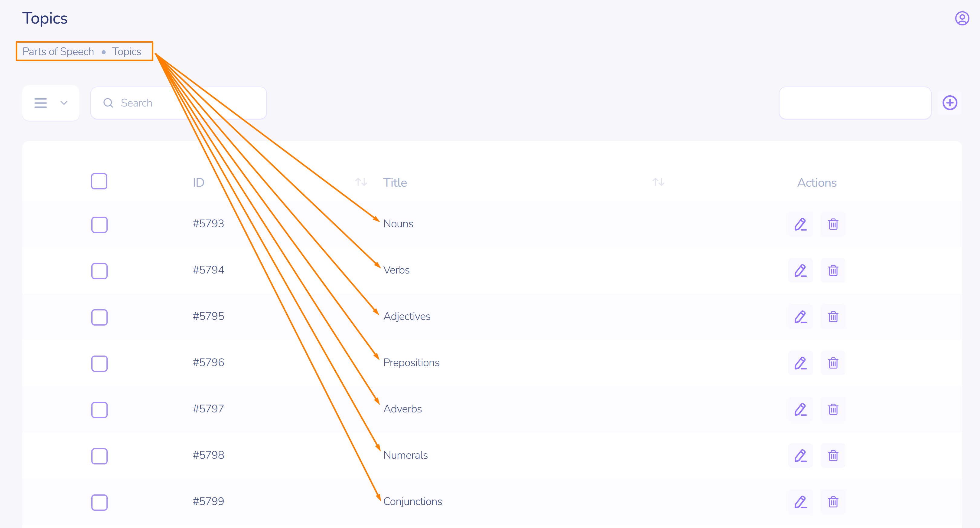Edit the Adjectives topic
980x528 pixels.
pos(800,317)
